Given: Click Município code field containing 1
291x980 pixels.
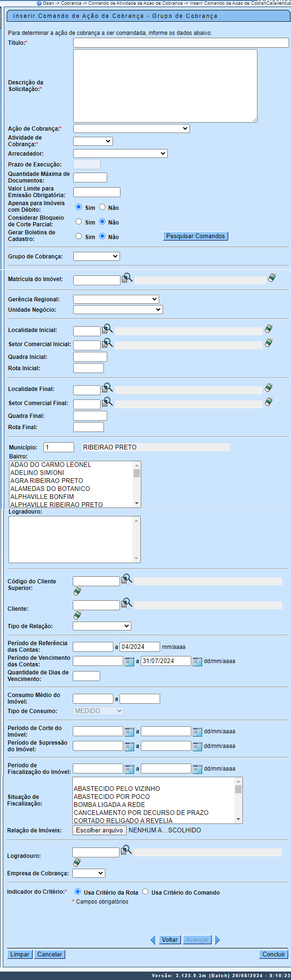Looking at the screenshot, I should pos(59,447).
